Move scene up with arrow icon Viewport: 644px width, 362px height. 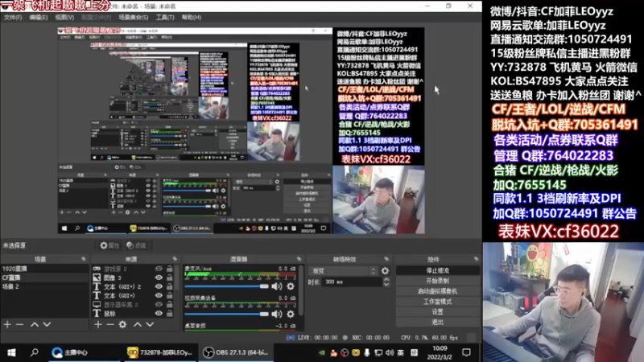pos(35,325)
